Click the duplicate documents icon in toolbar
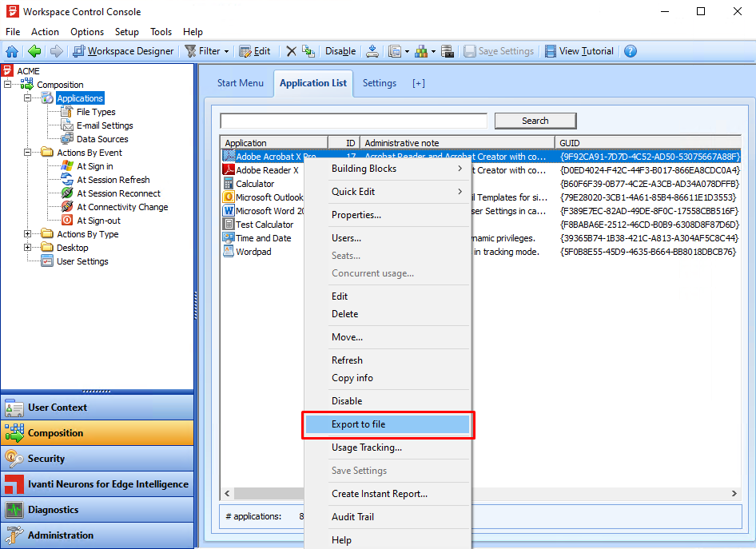Image resolution: width=756 pixels, height=549 pixels. [x=308, y=51]
